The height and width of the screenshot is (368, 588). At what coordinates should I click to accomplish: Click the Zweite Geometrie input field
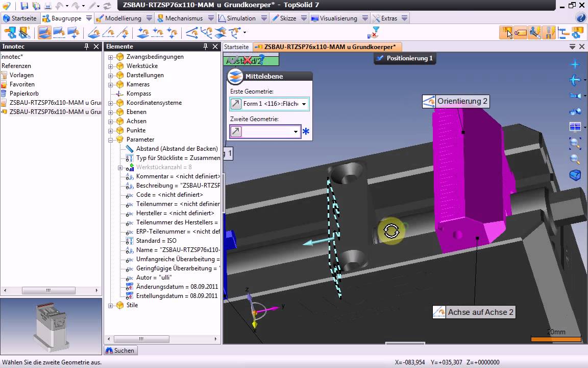(x=264, y=132)
